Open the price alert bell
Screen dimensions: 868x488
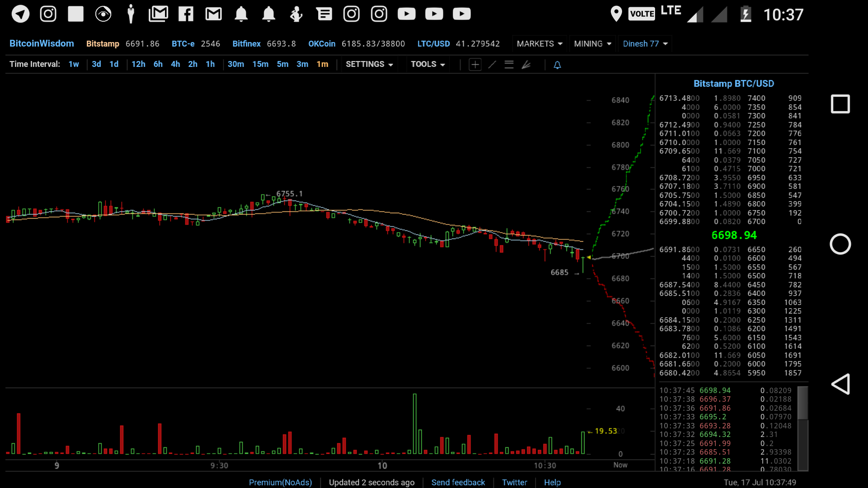(x=557, y=65)
